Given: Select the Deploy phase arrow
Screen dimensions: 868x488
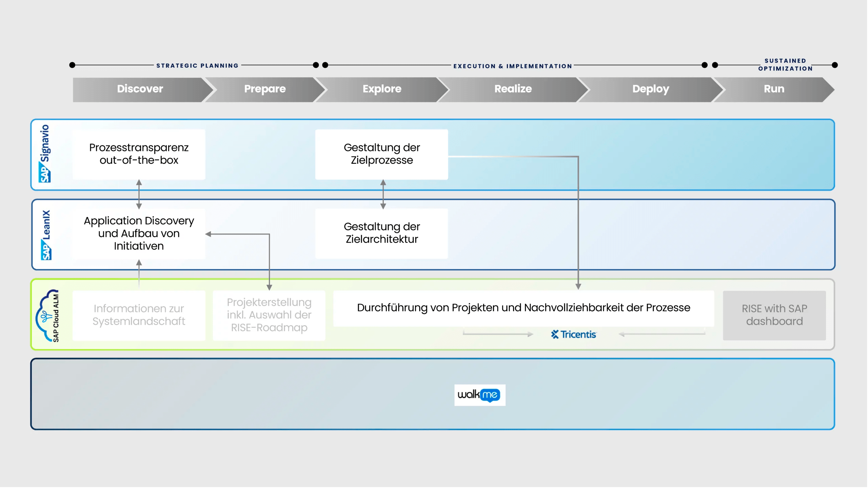Looking at the screenshot, I should tap(650, 89).
